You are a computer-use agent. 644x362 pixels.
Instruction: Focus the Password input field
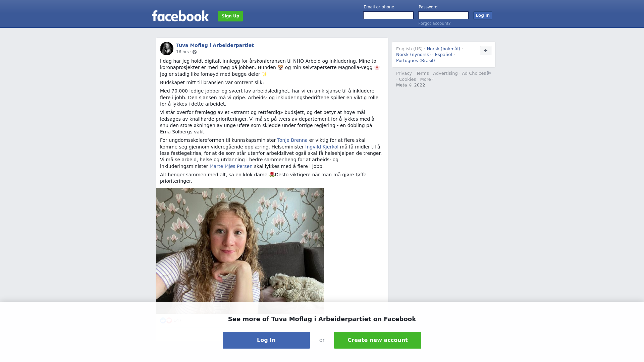click(x=443, y=15)
